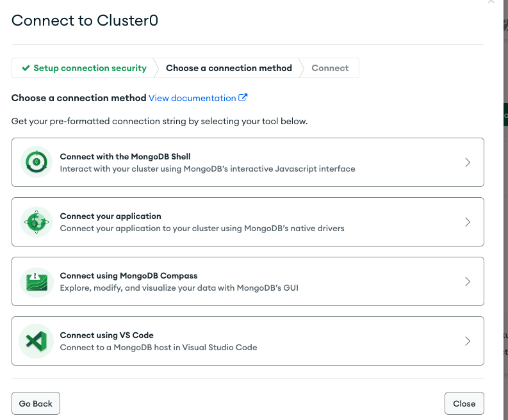This screenshot has width=508, height=420.
Task: Open the MongoDB Shell chevron arrow
Action: (x=468, y=162)
